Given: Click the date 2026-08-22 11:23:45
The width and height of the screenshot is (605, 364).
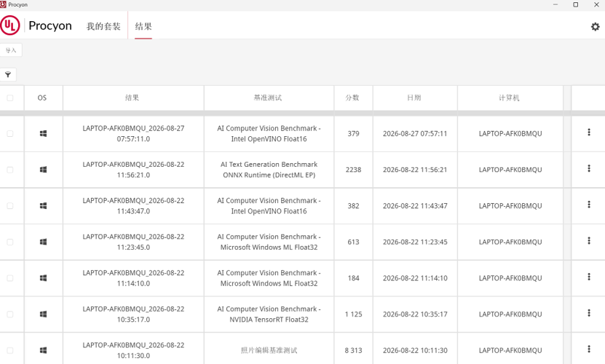Looking at the screenshot, I should (x=415, y=242).
